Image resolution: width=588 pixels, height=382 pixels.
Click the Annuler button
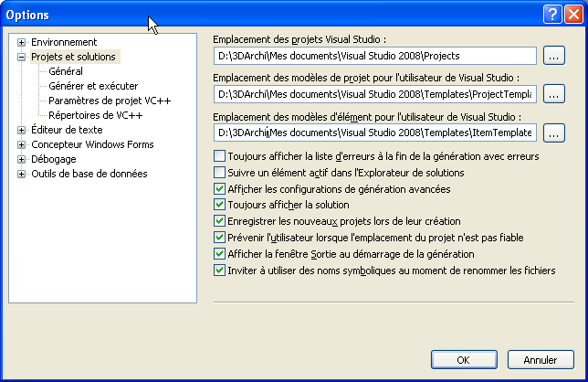coord(540,359)
